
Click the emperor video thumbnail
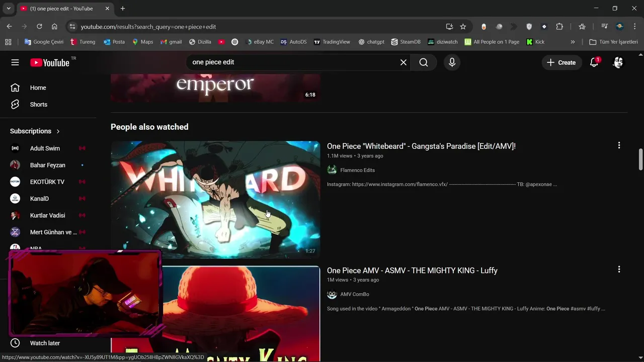(x=215, y=88)
